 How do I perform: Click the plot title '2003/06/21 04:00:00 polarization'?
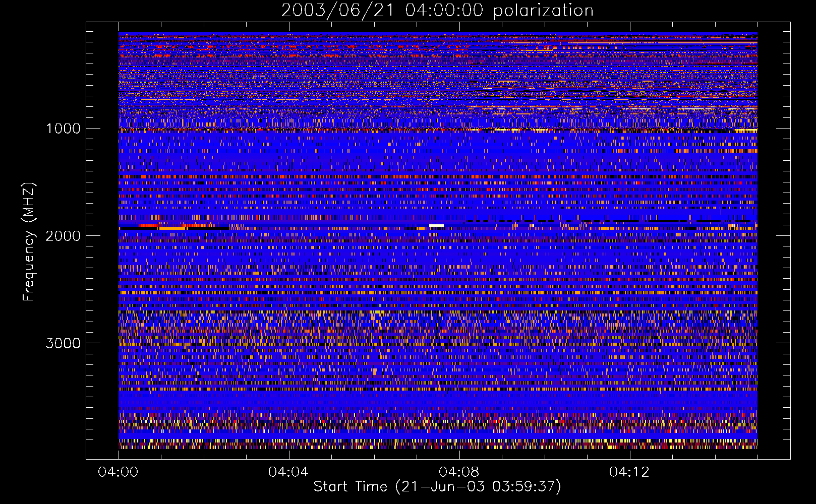(437, 10)
